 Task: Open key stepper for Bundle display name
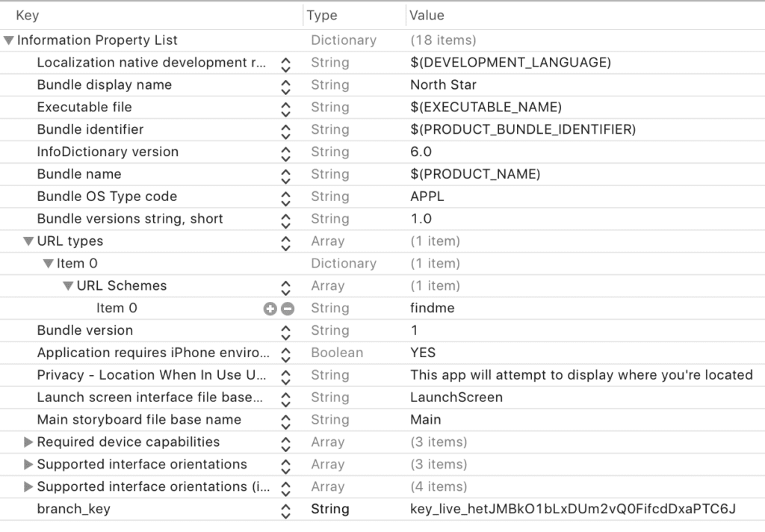pyautogui.click(x=285, y=85)
